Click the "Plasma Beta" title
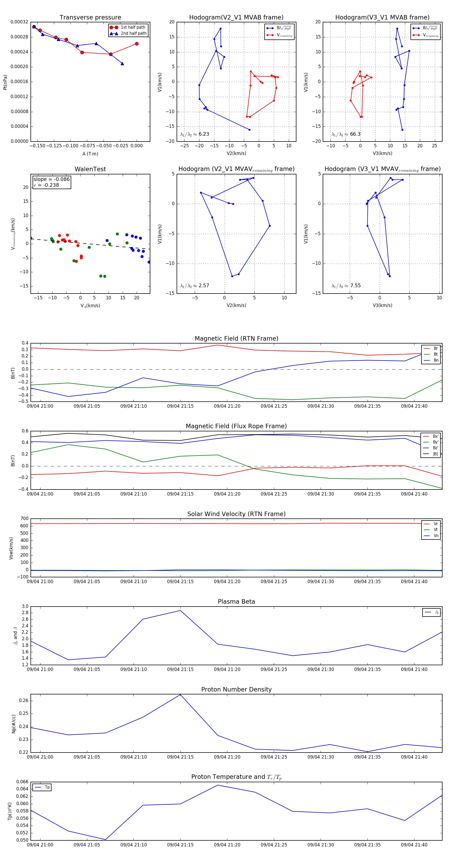 tap(236, 602)
